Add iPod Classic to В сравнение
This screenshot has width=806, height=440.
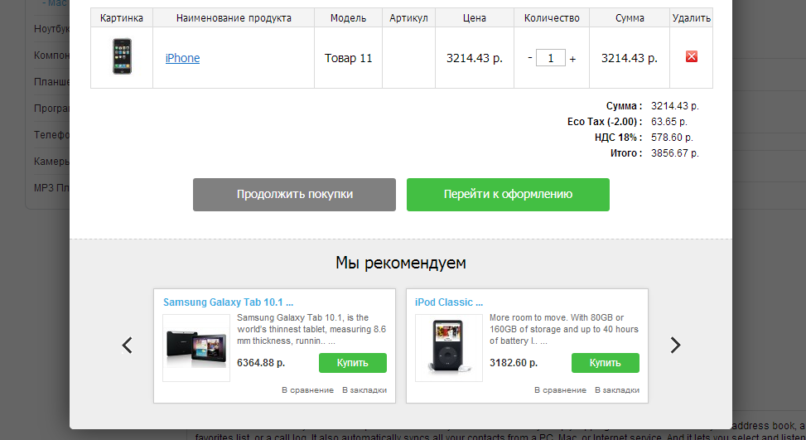pyautogui.click(x=560, y=390)
